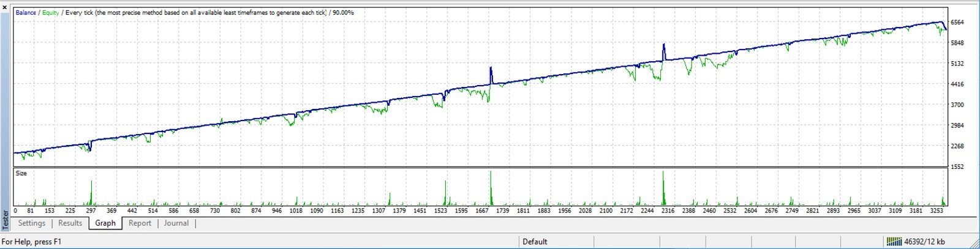
Task: Click the 4416 value on balance axis
Action: [958, 84]
